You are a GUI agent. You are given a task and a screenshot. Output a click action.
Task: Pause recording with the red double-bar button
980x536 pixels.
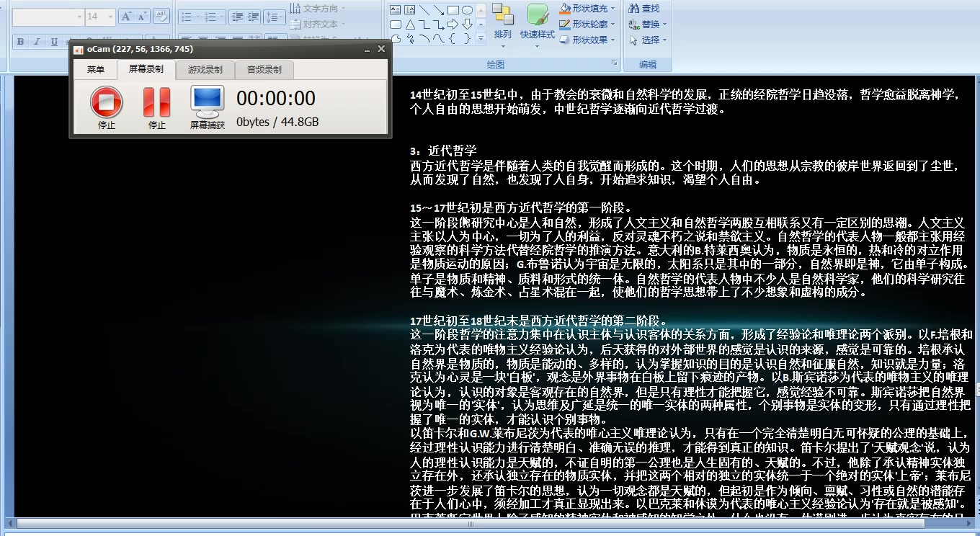[156, 102]
